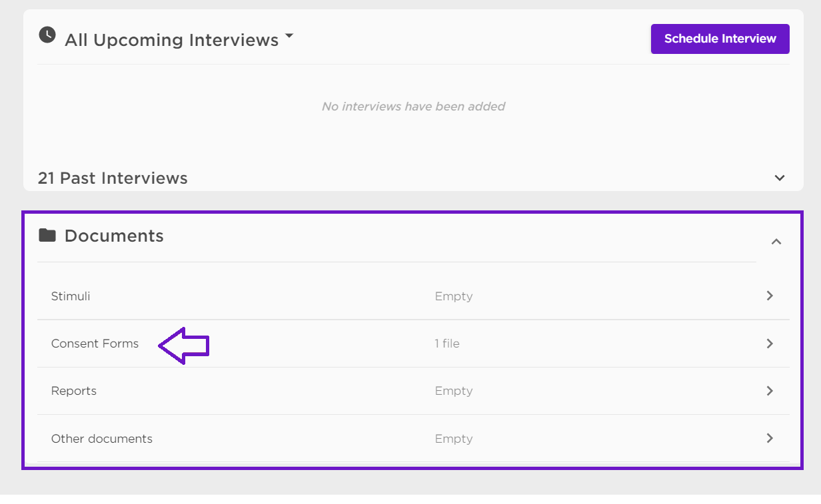Select the Reports folder label
Screen dimensions: 821x504
[x=74, y=391]
